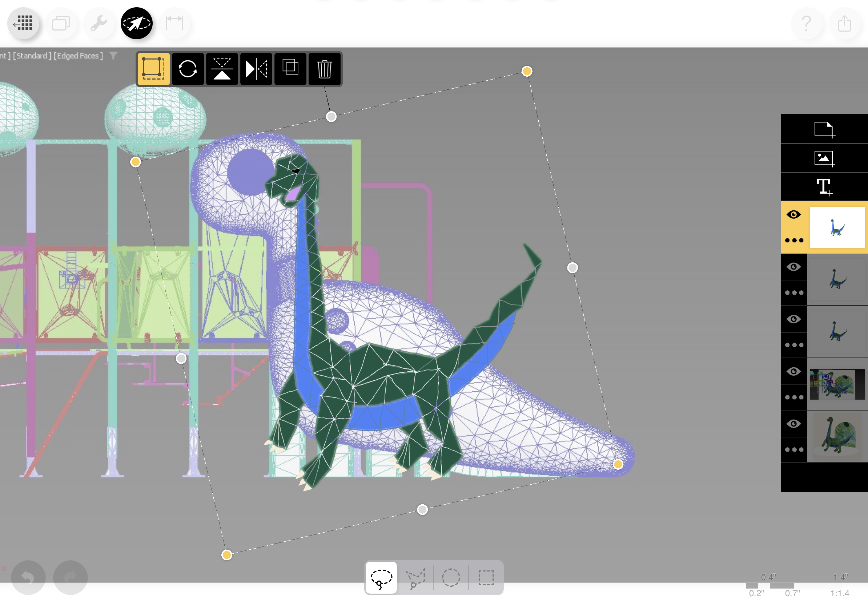This screenshot has height=606, width=868.
Task: Select the freehand lasso tool
Action: [x=381, y=577]
